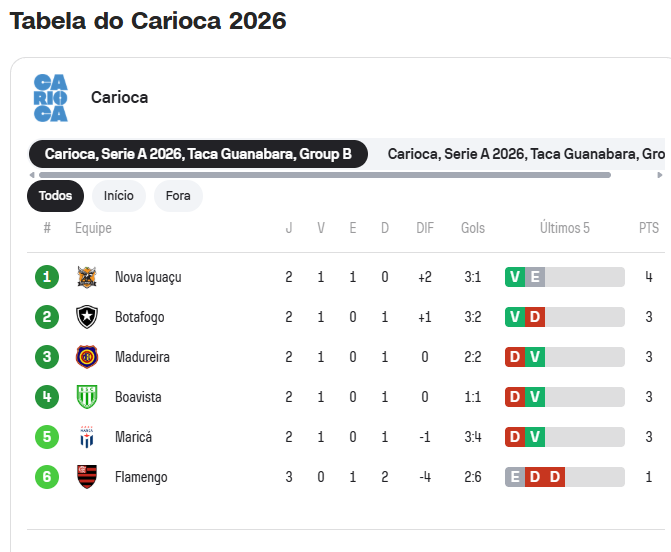Open the Flamengo team link

coord(139,477)
